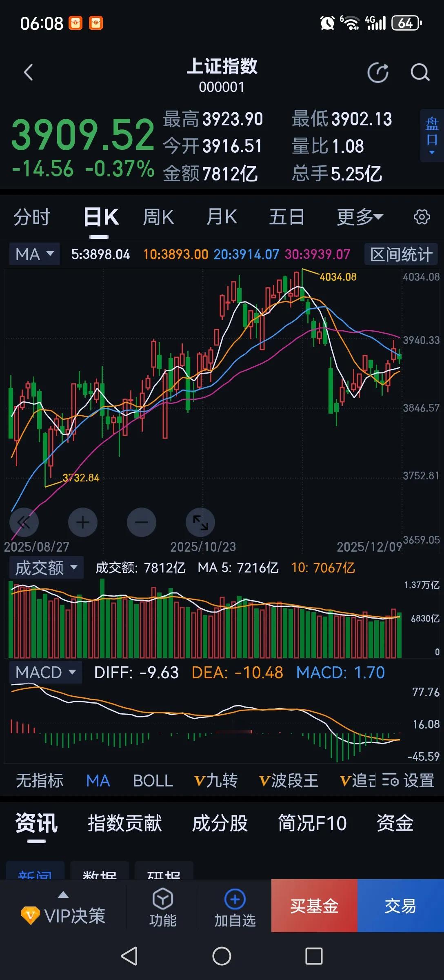Switch to 周K tab
This screenshot has width=444, height=980.
click(158, 217)
